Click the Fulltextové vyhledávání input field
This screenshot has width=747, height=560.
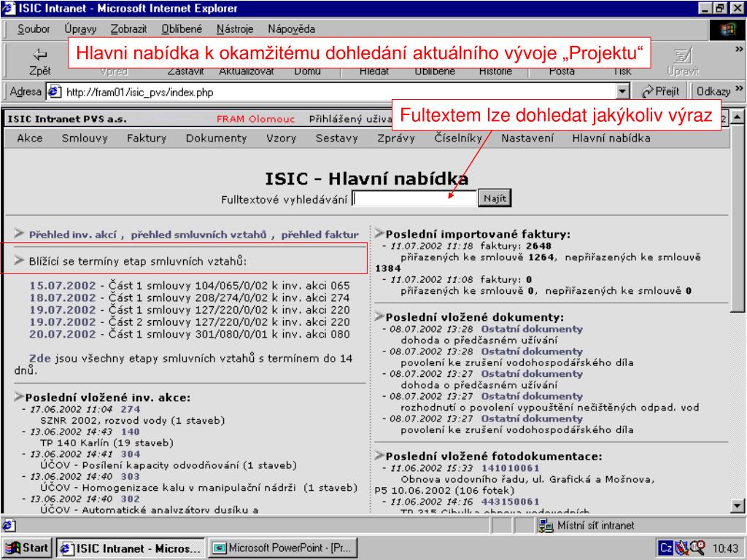click(414, 198)
